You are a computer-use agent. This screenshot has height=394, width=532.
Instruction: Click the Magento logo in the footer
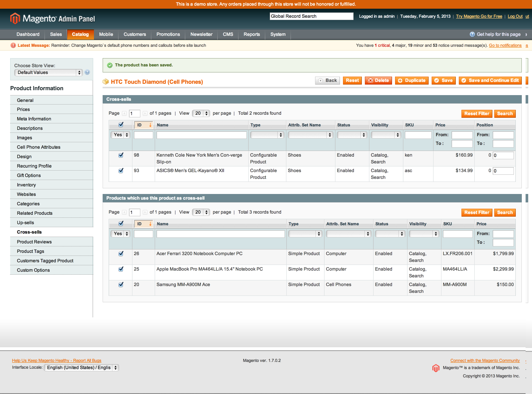[436, 368]
